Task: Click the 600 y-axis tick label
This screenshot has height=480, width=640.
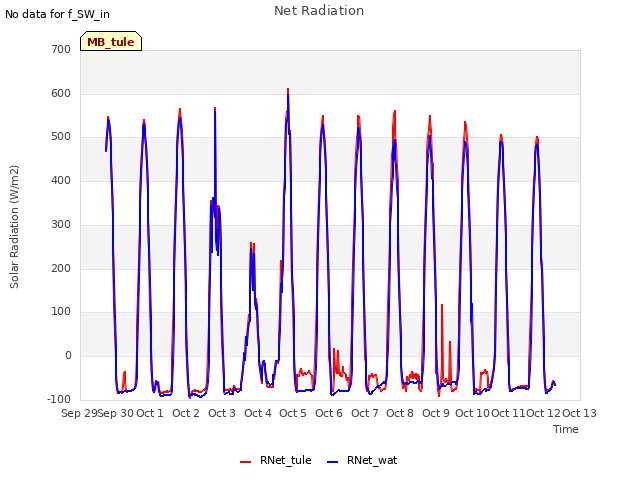Action: pos(61,93)
